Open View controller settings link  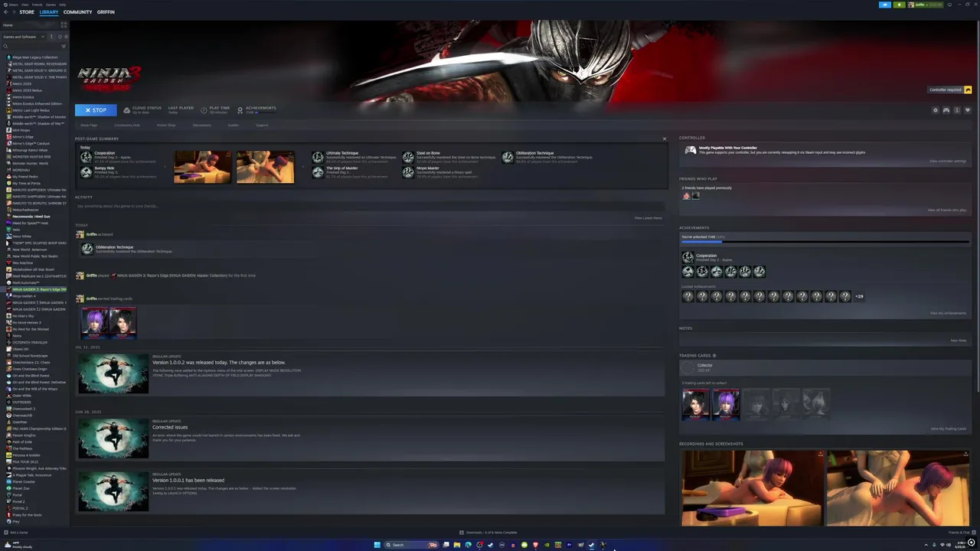(x=948, y=161)
